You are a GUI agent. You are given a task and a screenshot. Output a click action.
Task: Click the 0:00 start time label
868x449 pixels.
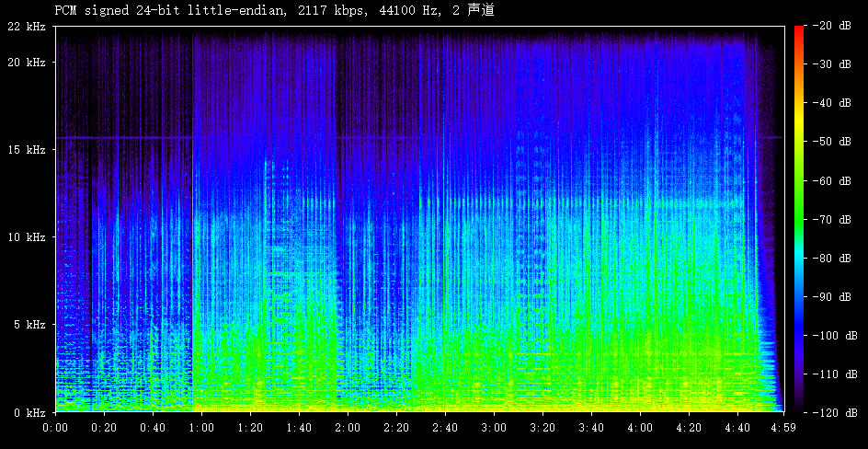pos(56,428)
